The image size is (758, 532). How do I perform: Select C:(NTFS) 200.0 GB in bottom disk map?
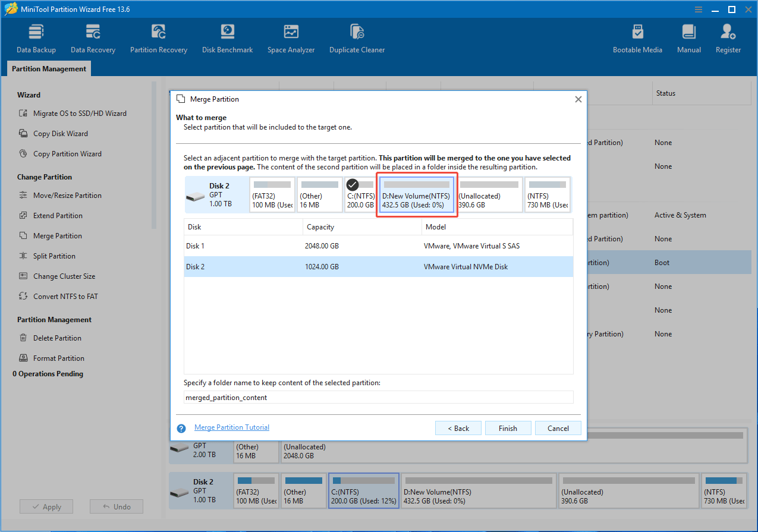click(364, 491)
